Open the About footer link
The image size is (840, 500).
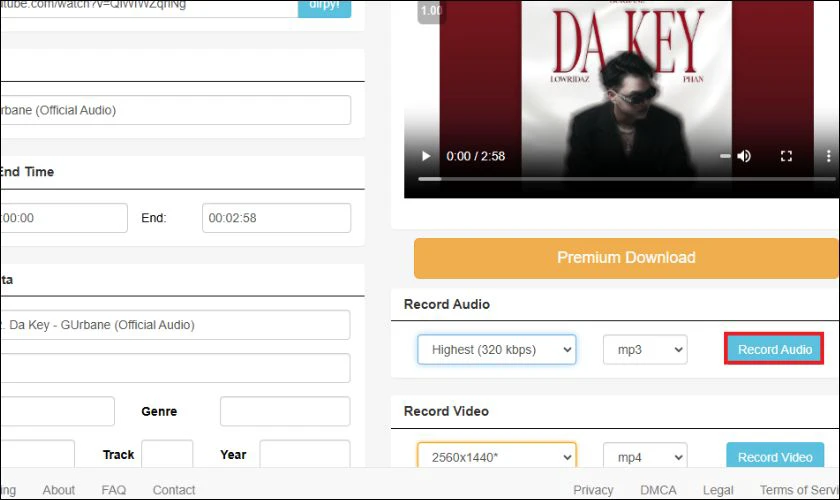tap(58, 490)
